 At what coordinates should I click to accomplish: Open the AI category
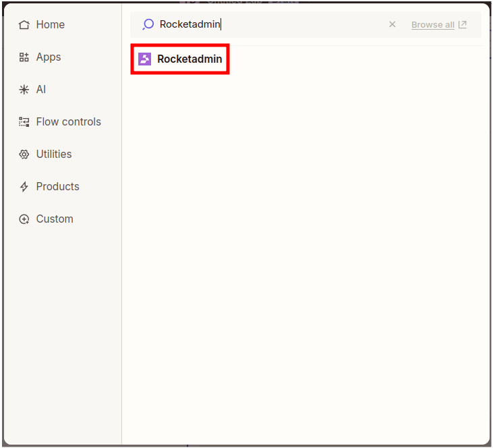tap(32, 89)
